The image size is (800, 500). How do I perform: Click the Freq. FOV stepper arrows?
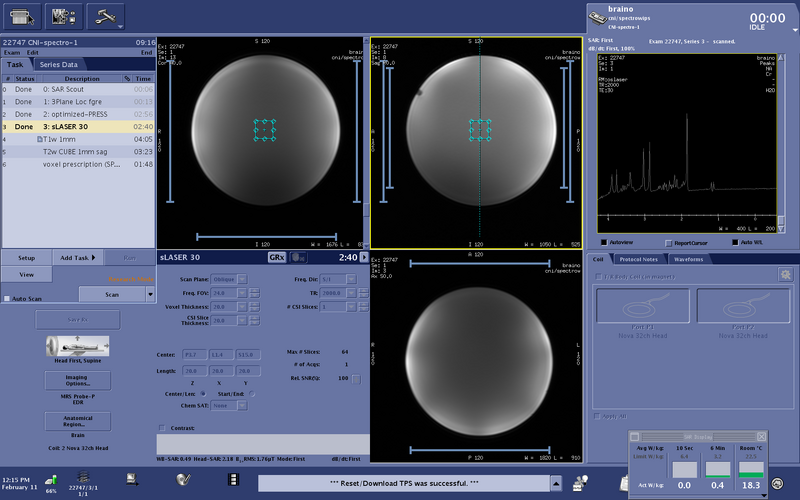pyautogui.click(x=254, y=293)
